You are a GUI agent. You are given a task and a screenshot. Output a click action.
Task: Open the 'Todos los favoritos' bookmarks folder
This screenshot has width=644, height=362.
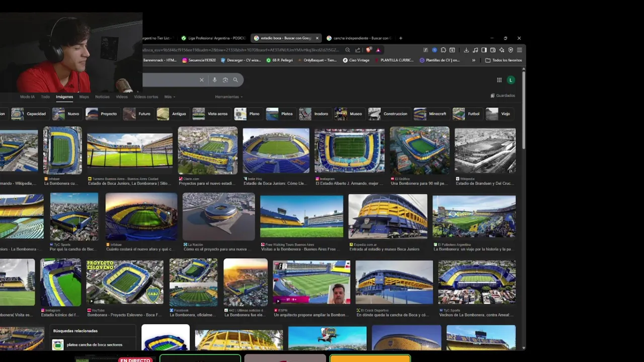click(504, 60)
